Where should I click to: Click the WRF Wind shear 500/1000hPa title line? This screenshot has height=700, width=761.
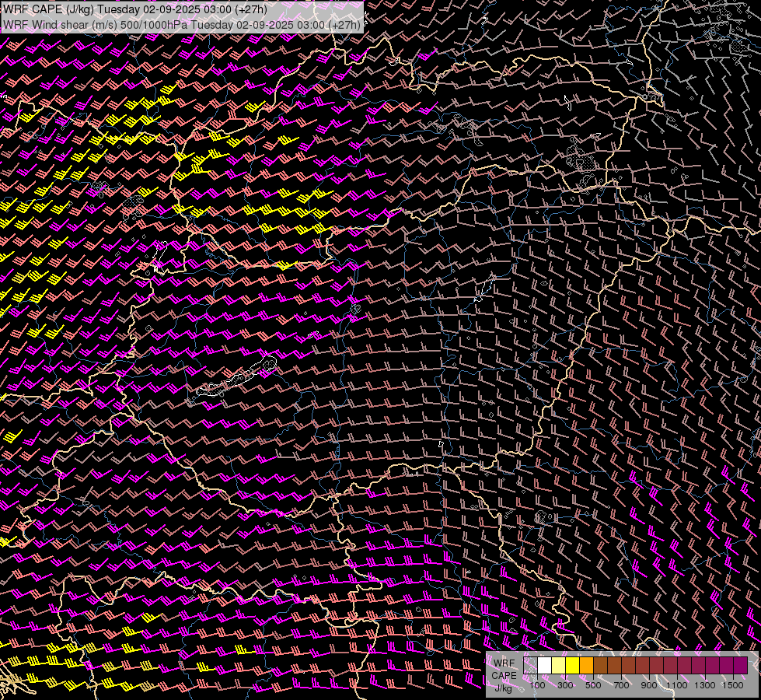coord(182,25)
